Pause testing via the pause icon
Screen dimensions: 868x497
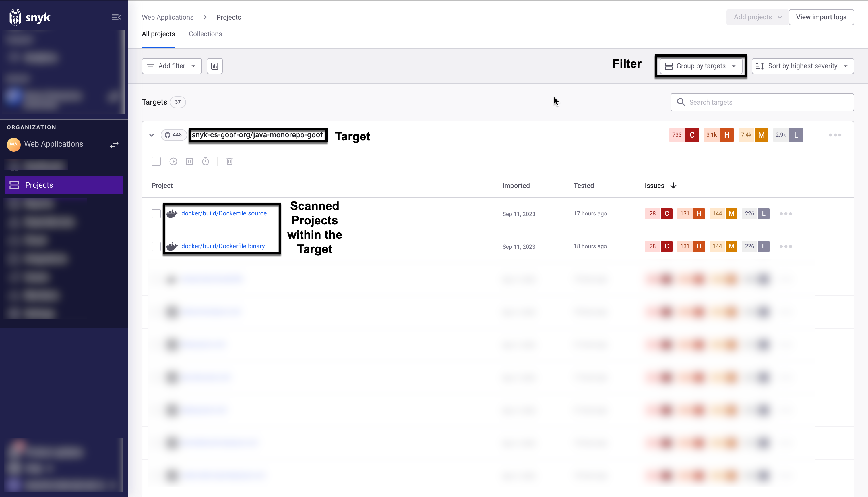point(189,161)
